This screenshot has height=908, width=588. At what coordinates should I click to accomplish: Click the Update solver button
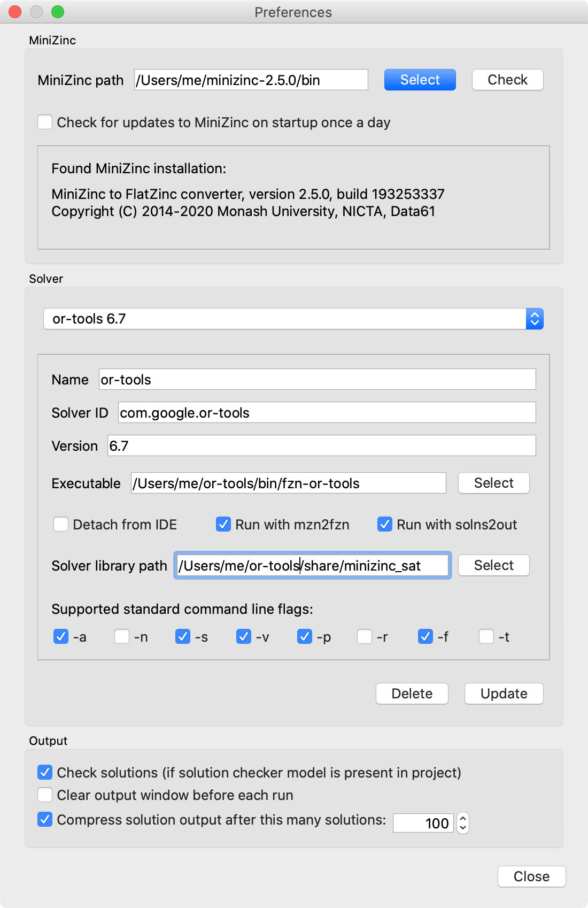coord(504,694)
